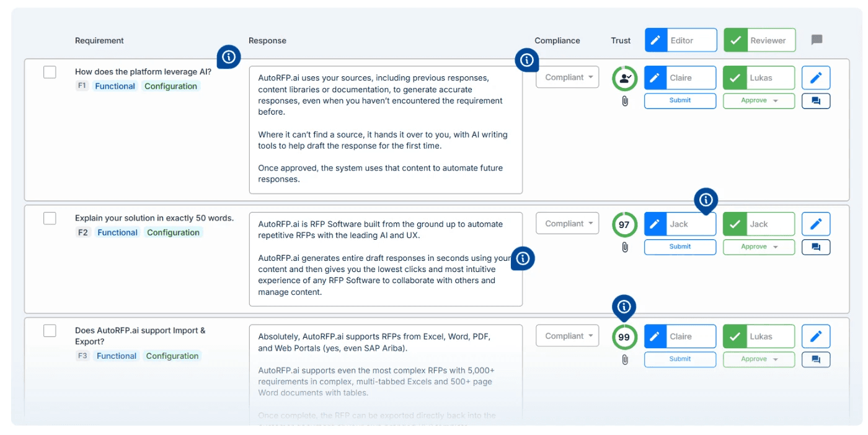Select the Functional tag under requirement F2

(117, 232)
